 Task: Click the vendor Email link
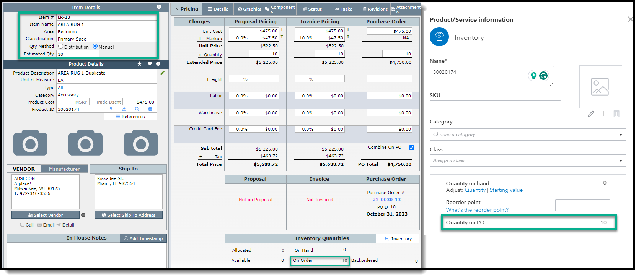(x=46, y=225)
